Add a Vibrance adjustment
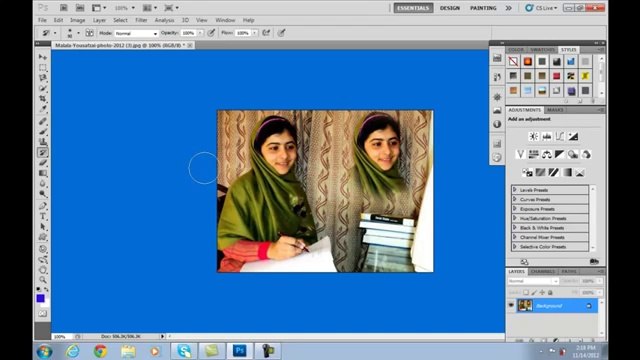The height and width of the screenshot is (360, 640). pos(520,154)
